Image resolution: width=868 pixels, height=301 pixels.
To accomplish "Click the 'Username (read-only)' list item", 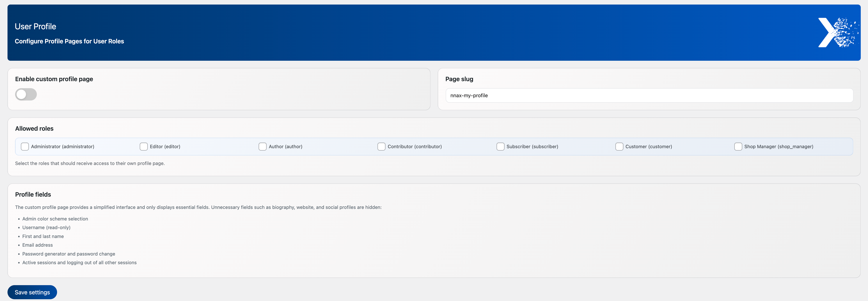I will (47, 228).
